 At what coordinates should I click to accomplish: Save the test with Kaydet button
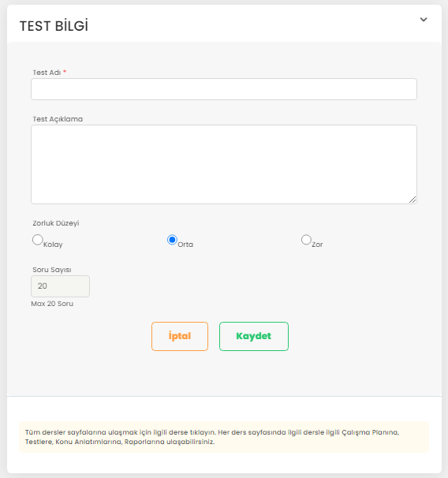coord(254,336)
